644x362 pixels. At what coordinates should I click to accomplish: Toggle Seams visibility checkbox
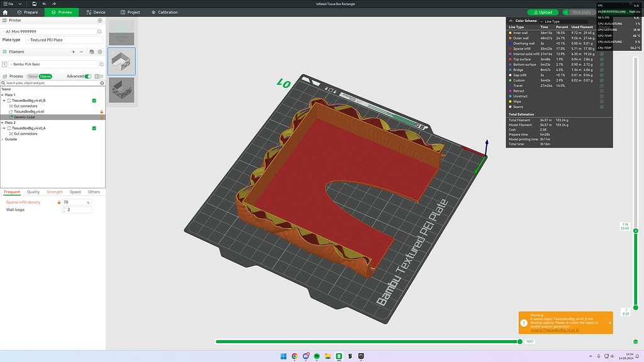(x=602, y=107)
